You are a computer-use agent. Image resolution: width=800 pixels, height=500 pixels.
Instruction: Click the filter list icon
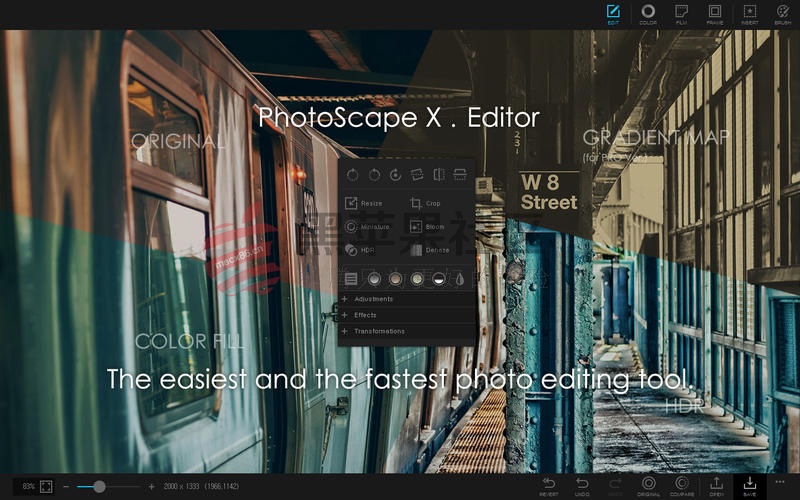pyautogui.click(x=351, y=279)
